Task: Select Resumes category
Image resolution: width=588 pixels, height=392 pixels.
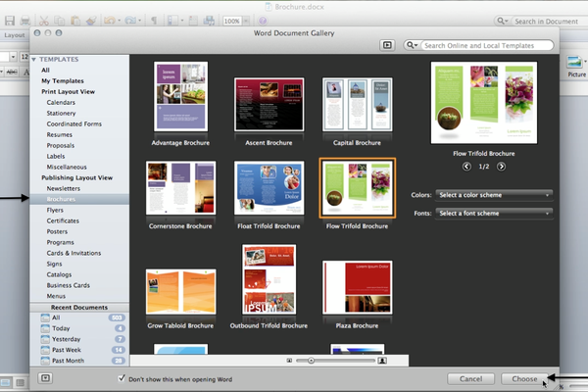Action: tap(59, 134)
